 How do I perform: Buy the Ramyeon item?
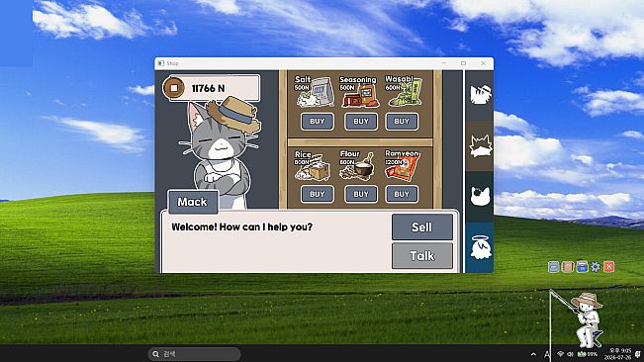pyautogui.click(x=402, y=194)
